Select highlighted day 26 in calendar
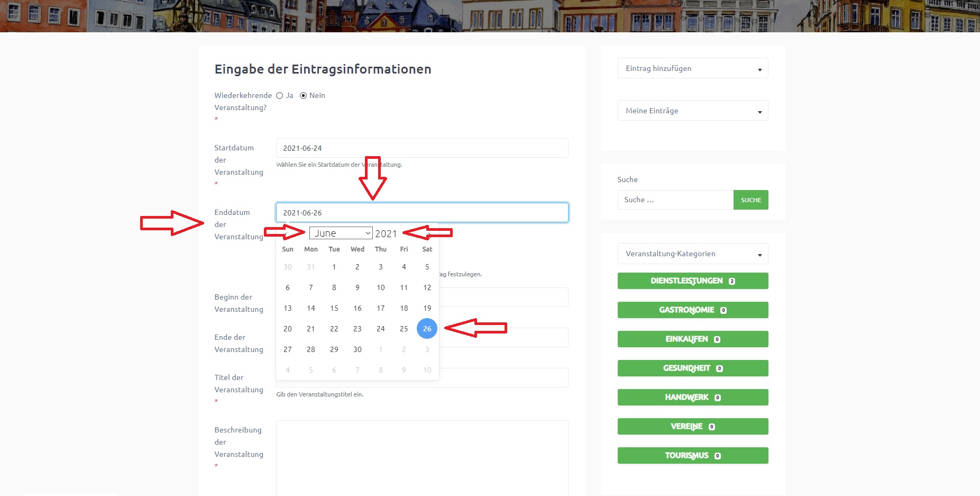 pos(427,329)
